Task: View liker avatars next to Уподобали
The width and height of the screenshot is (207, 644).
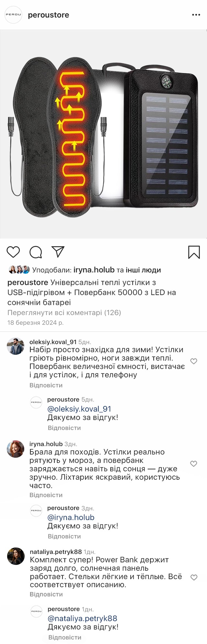Action: [19, 270]
